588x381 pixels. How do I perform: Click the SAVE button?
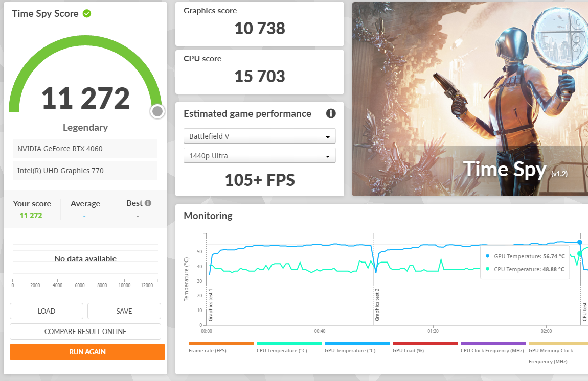coord(124,311)
